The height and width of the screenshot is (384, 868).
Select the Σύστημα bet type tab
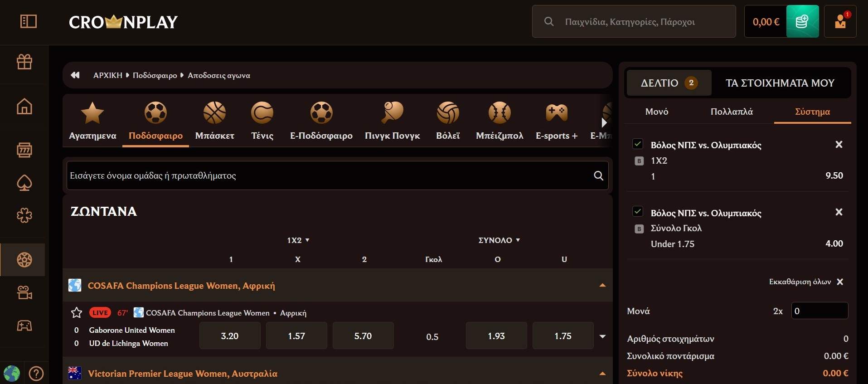(x=813, y=112)
